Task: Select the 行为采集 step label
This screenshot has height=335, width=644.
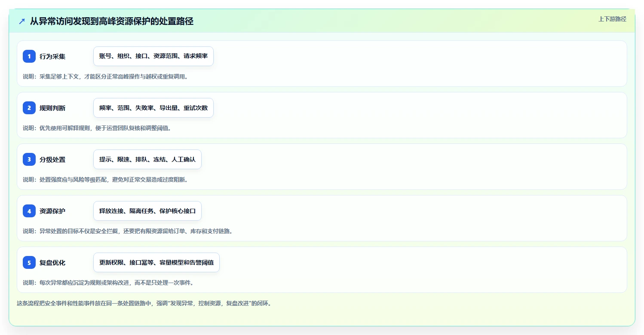Action: point(52,56)
